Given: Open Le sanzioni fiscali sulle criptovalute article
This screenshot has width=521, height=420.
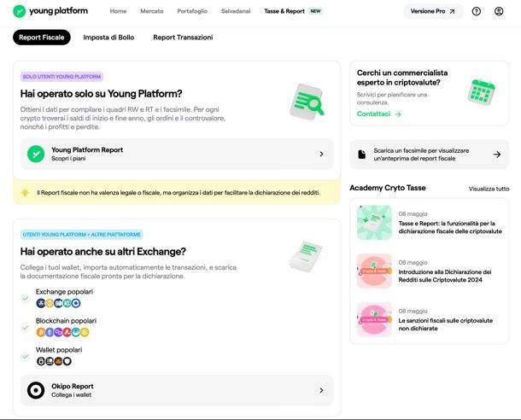Looking at the screenshot, I should tap(445, 324).
